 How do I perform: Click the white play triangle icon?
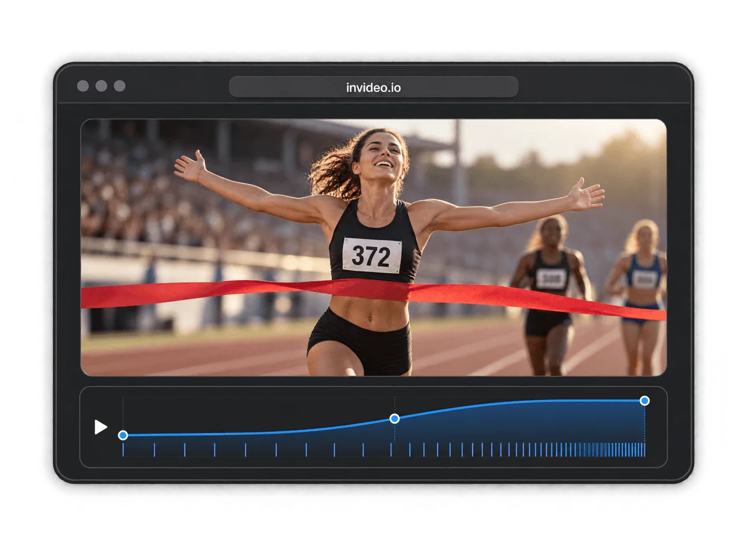pyautogui.click(x=100, y=427)
